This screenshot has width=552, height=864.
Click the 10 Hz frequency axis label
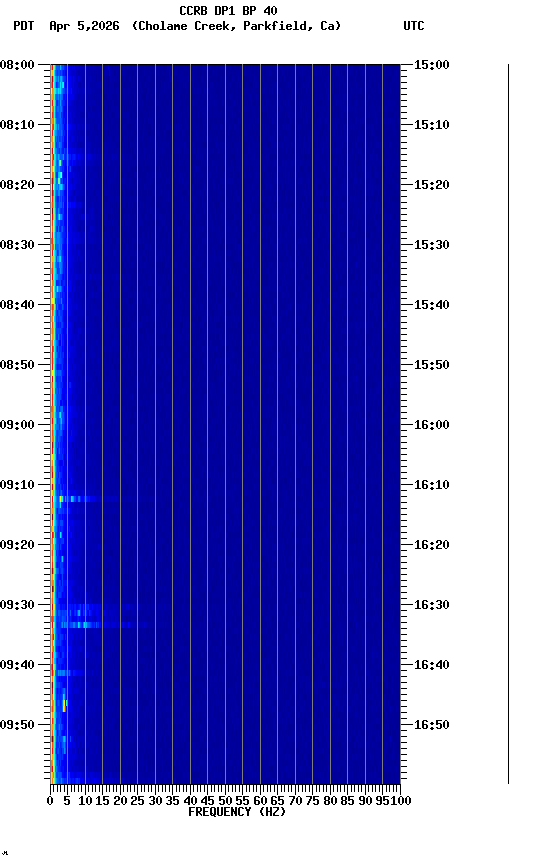tap(85, 801)
